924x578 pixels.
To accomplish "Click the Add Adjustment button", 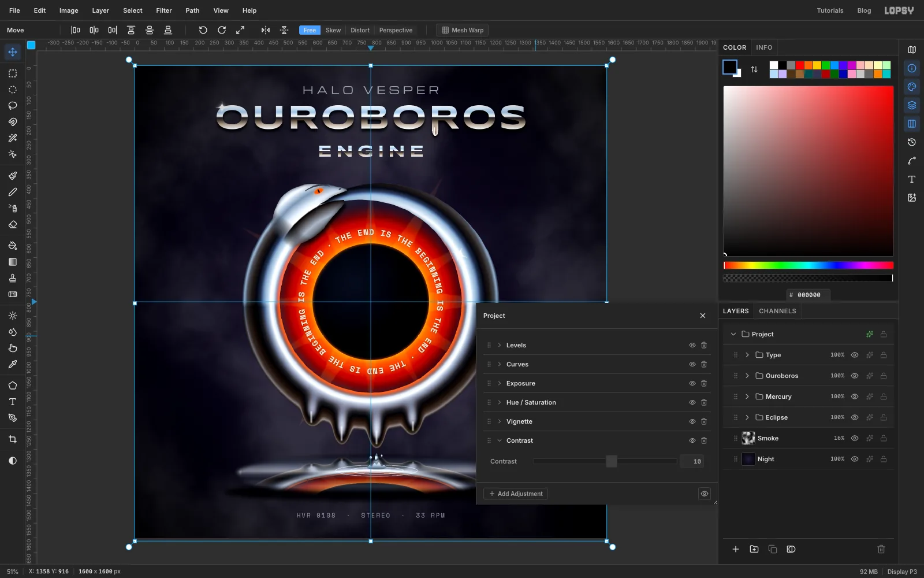I will point(516,494).
